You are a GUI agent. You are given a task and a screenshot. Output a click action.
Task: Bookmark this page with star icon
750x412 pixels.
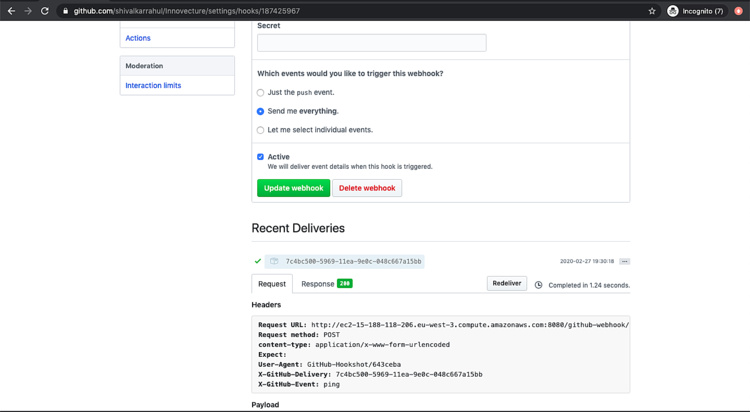pos(652,11)
